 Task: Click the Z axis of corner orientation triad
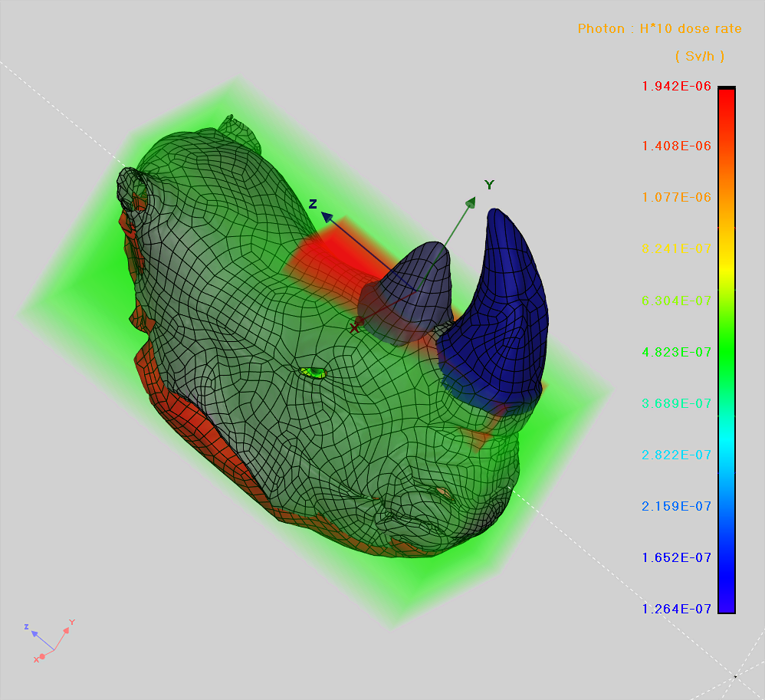click(x=27, y=627)
